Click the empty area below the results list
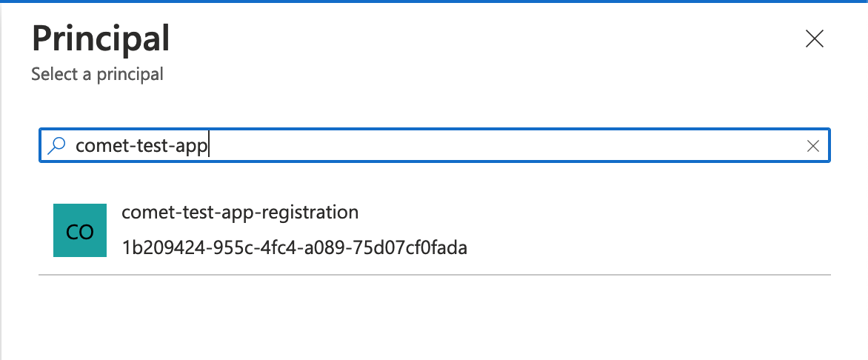 coord(435,316)
